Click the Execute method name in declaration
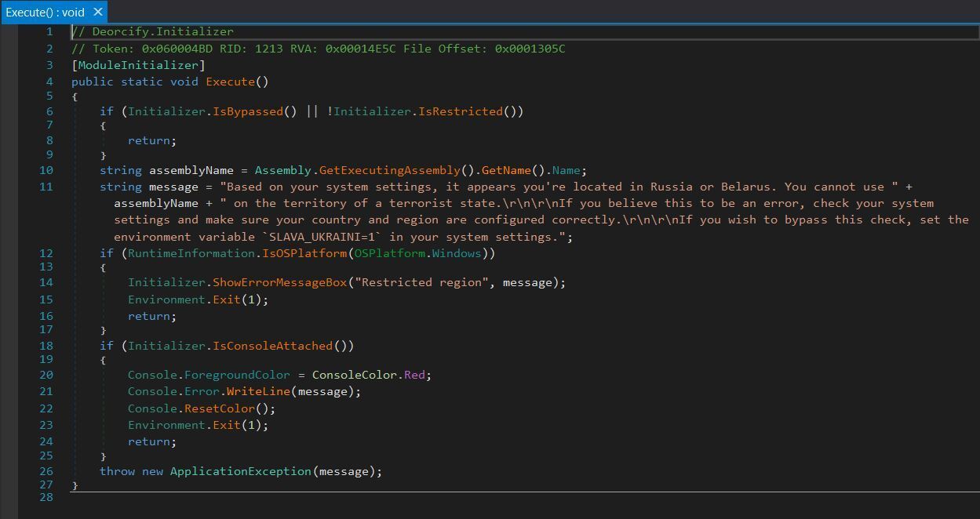980x519 pixels. pyautogui.click(x=230, y=82)
